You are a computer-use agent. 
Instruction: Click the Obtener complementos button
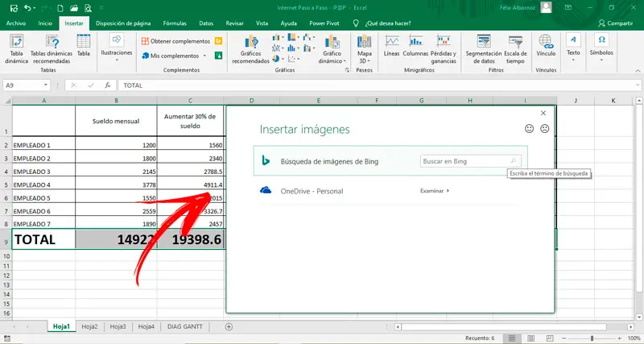pyautogui.click(x=176, y=41)
